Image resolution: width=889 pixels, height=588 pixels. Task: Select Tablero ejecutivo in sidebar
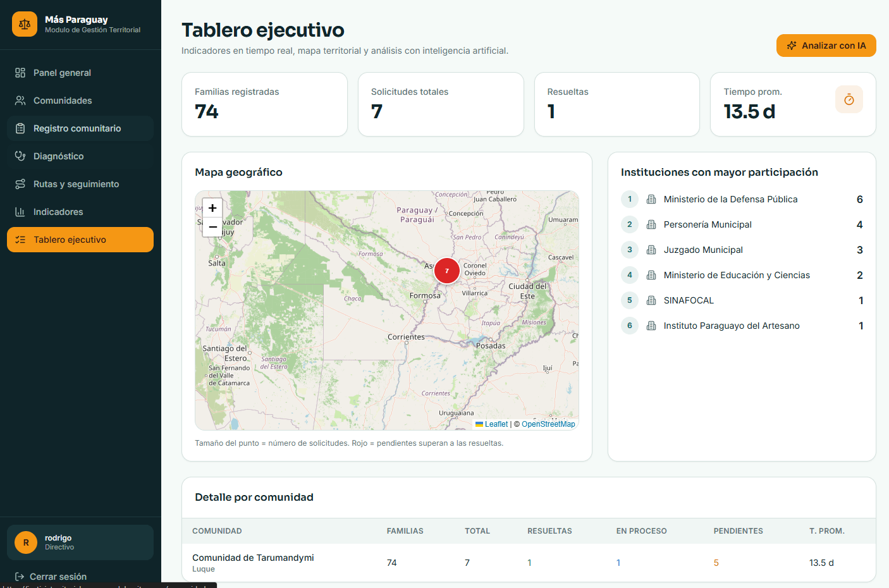click(x=80, y=240)
